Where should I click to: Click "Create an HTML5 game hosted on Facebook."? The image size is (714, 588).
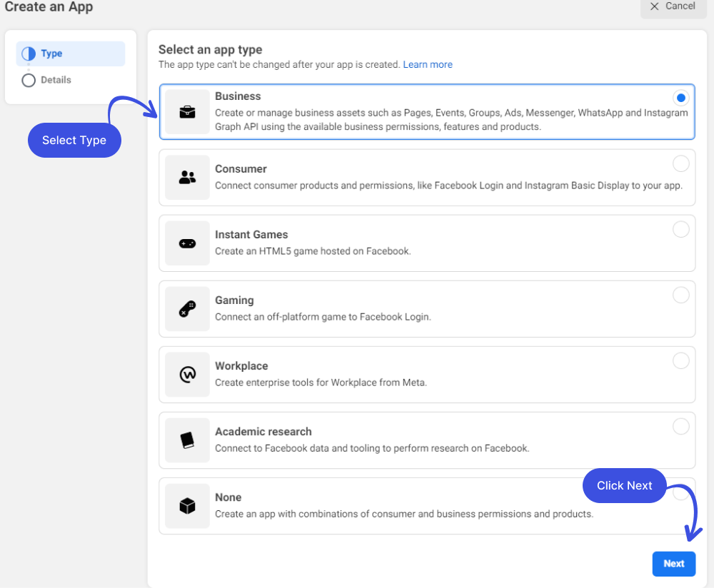click(313, 251)
